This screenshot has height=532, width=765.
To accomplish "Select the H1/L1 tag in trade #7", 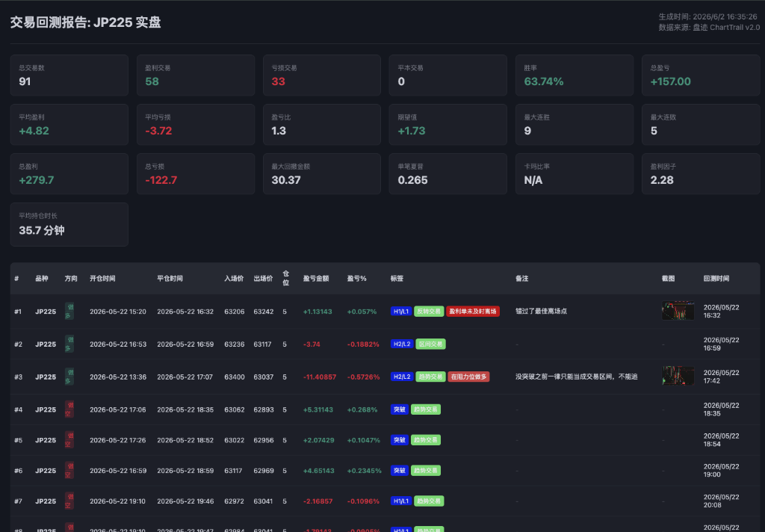I will pyautogui.click(x=401, y=501).
